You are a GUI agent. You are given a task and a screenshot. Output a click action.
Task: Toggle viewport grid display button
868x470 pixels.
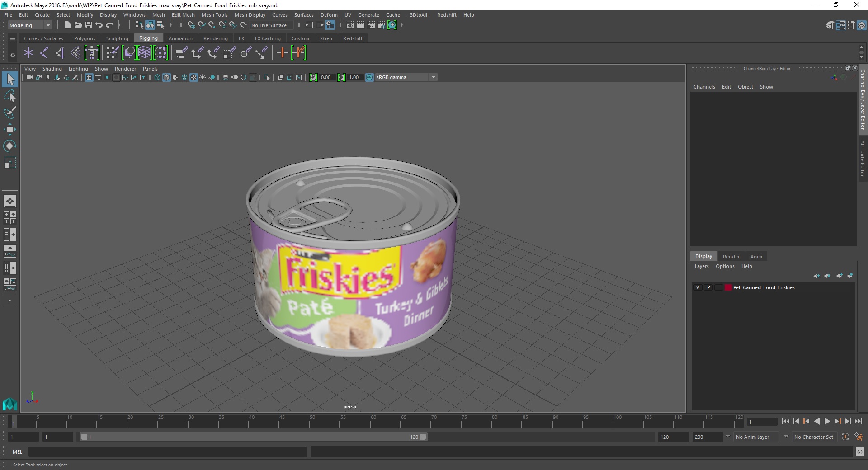point(89,77)
